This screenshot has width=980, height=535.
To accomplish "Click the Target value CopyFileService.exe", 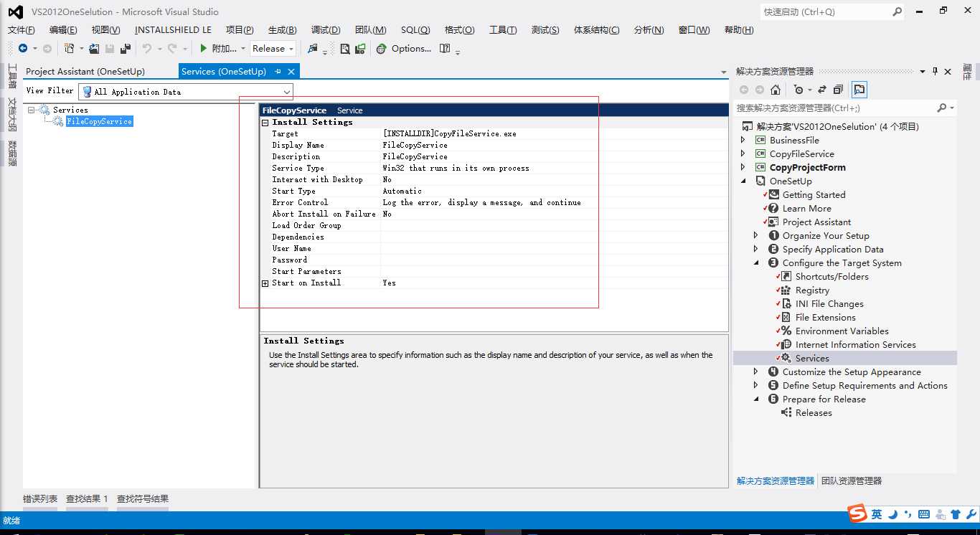I will pyautogui.click(x=450, y=133).
